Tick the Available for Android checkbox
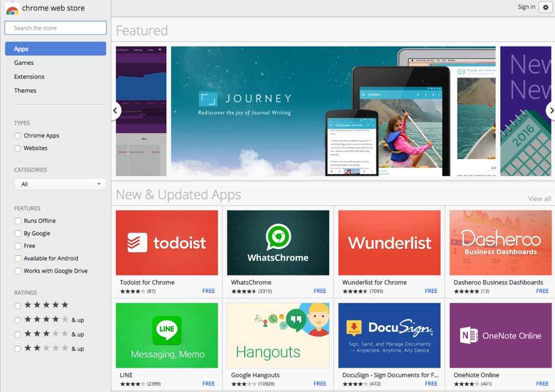The image size is (555, 392). [18, 258]
